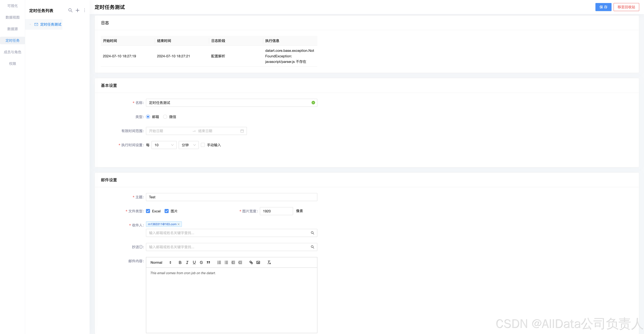Click the search icon in task list header

(70, 10)
